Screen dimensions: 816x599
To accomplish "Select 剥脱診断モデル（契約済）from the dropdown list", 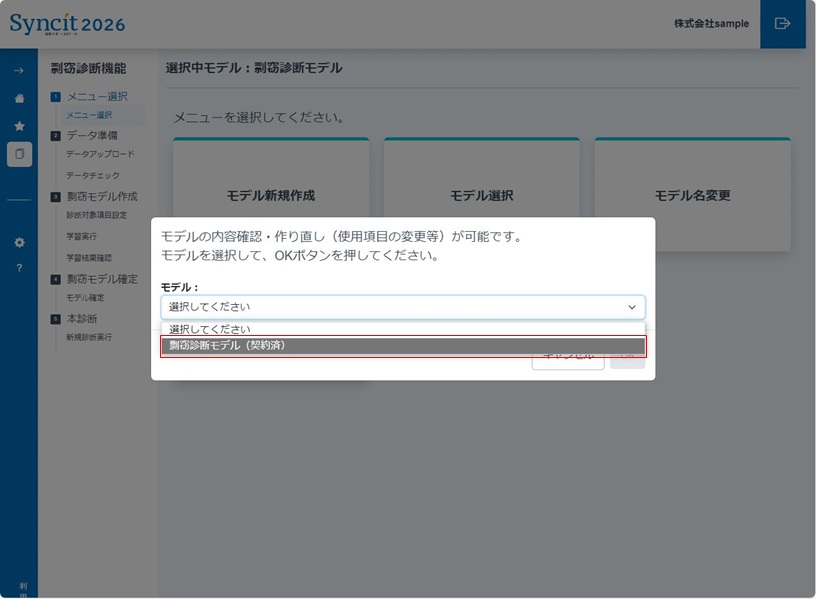I will (x=402, y=346).
